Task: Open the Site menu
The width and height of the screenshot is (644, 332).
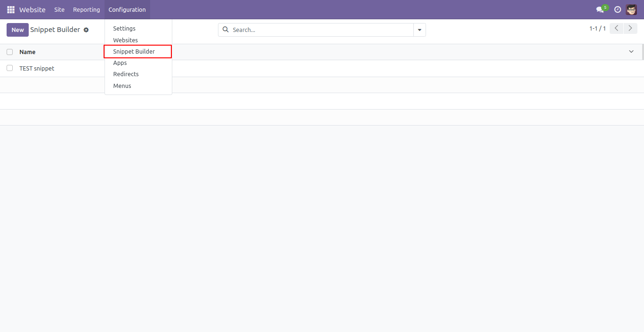Action: [59, 9]
